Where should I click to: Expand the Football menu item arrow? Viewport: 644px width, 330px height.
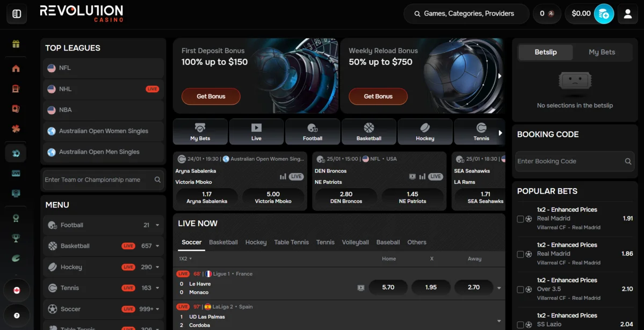[x=157, y=225]
